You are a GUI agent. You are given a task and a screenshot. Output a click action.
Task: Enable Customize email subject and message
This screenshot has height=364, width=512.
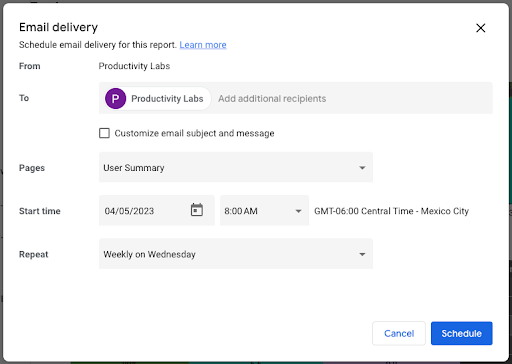point(104,133)
